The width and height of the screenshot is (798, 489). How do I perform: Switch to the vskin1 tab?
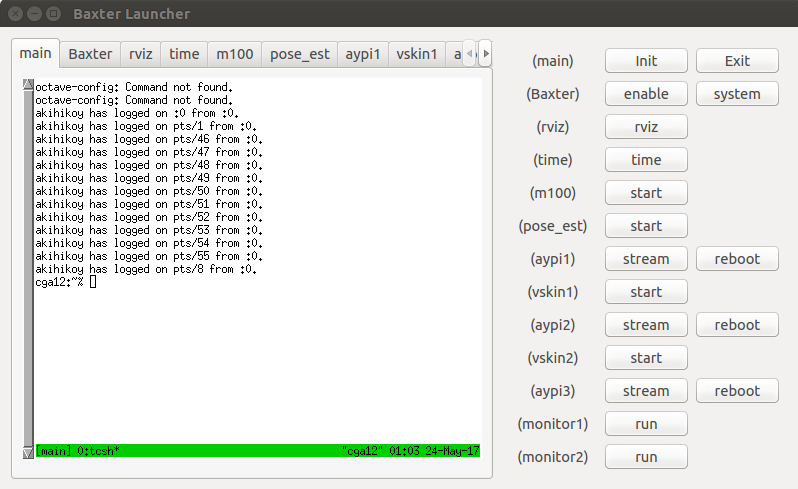tap(416, 54)
